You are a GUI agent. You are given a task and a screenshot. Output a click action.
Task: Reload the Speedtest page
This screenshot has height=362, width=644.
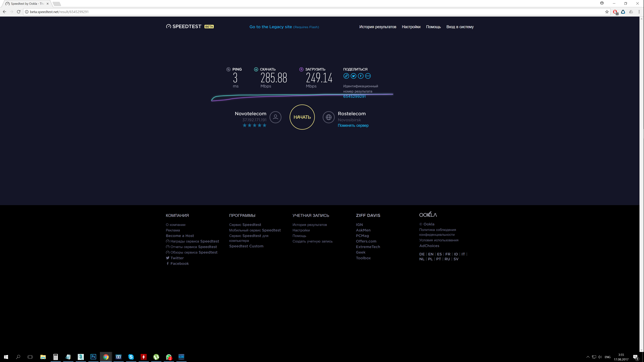click(18, 12)
